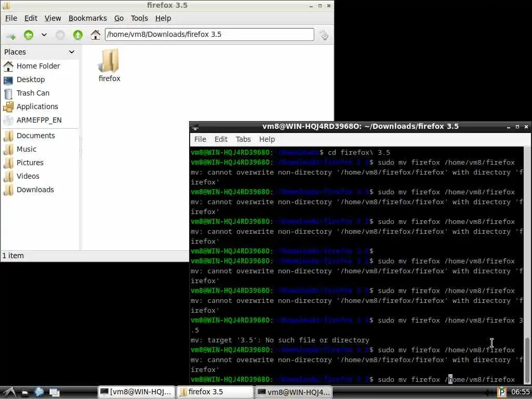Go back with the green left arrow
Screen dimensions: 532x399
tap(29, 35)
